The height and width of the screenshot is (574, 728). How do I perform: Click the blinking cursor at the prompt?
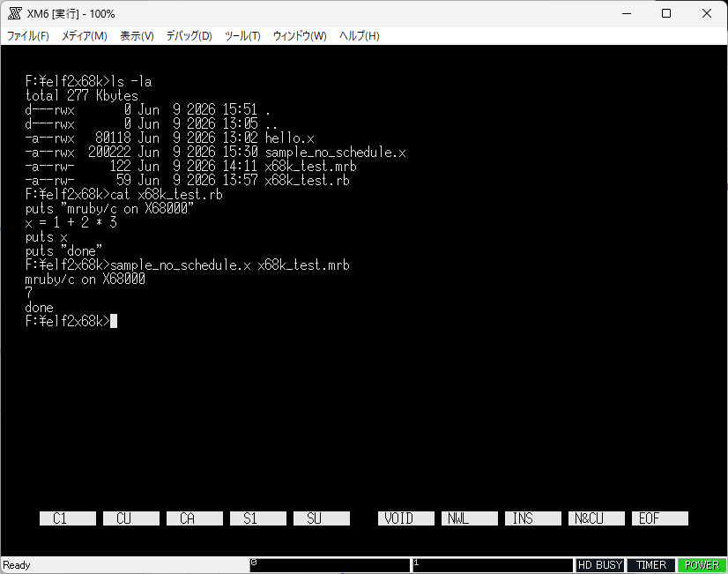point(114,321)
